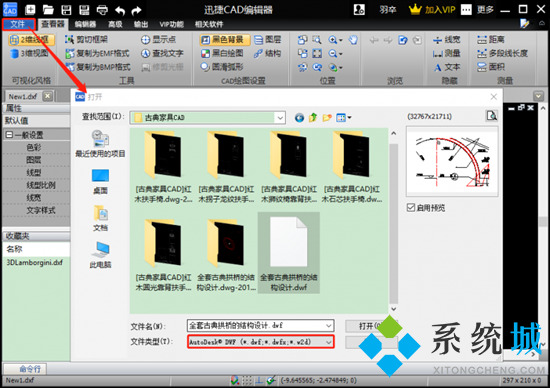Screen dimensions: 550x388
Task: Select the 面积 measure tool
Action: tap(491, 67)
